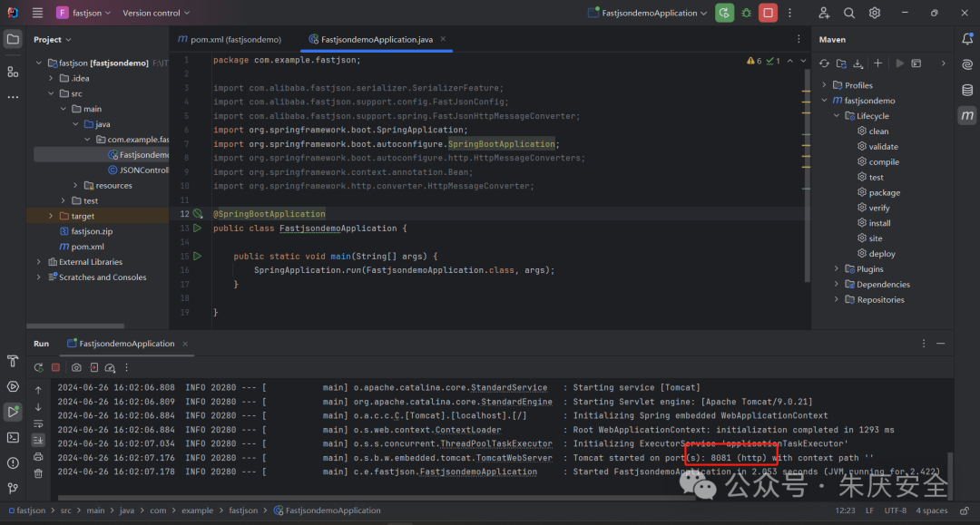The width and height of the screenshot is (980, 525).
Task: Toggle file read-only lock in status bar
Action: tap(965, 510)
